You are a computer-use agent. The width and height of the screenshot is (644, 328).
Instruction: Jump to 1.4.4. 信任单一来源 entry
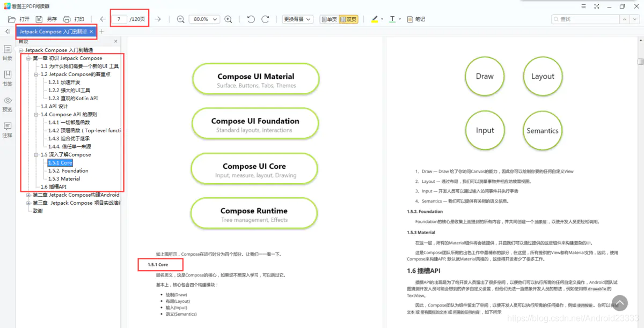[x=70, y=146]
